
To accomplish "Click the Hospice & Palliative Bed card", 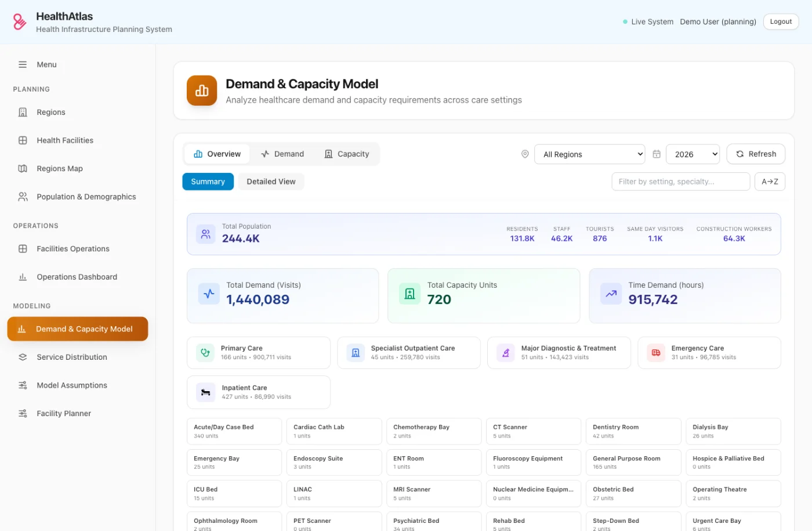I will pyautogui.click(x=733, y=463).
